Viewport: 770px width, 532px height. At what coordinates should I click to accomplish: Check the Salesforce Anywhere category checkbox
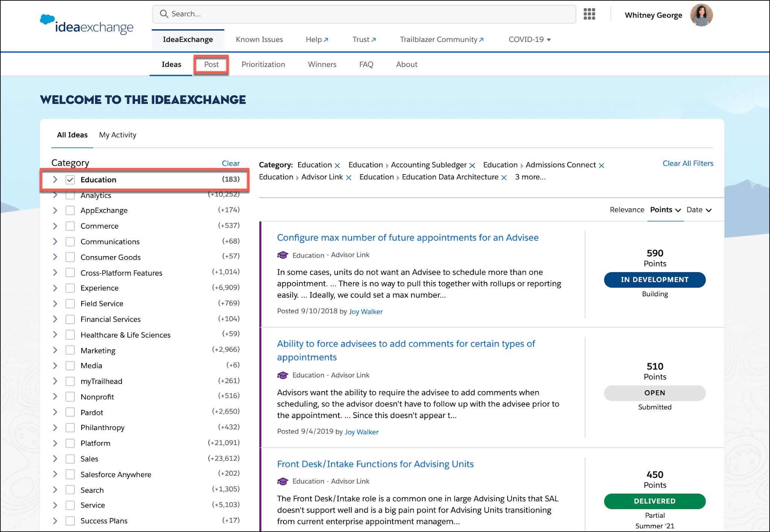[70, 474]
